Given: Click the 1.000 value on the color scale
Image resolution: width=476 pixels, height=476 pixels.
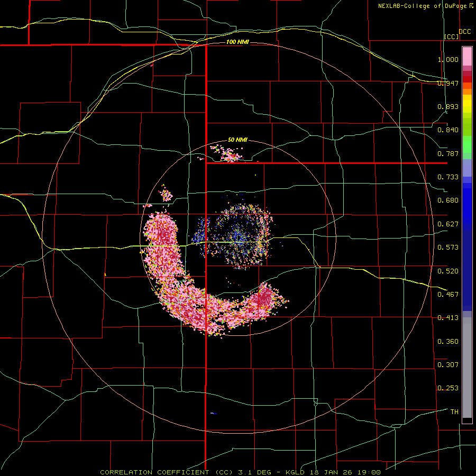Looking at the screenshot, I should (x=448, y=59).
